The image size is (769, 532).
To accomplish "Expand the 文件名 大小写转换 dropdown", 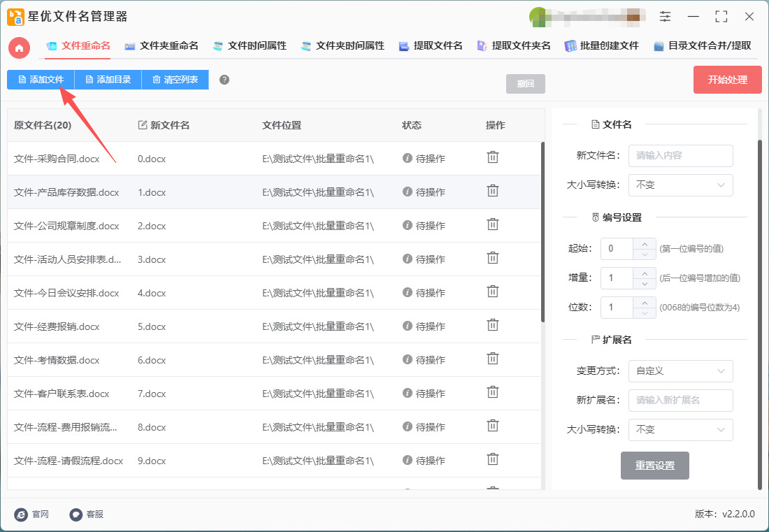I will click(680, 185).
